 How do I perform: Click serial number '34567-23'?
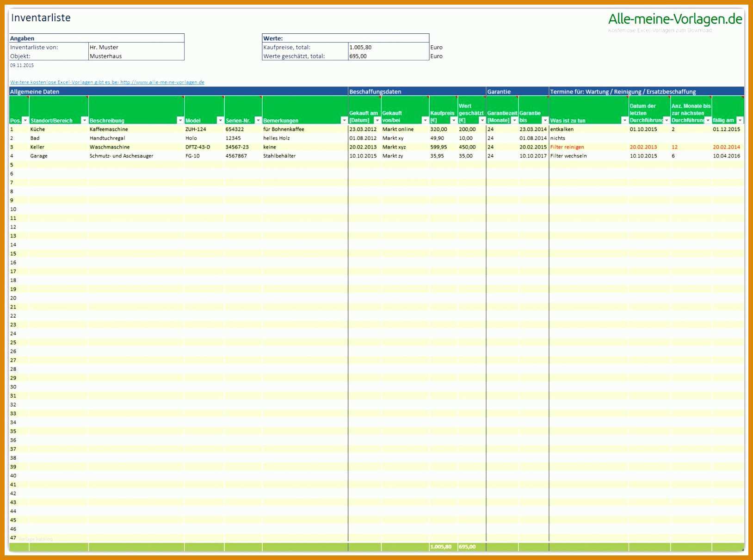pyautogui.click(x=243, y=147)
